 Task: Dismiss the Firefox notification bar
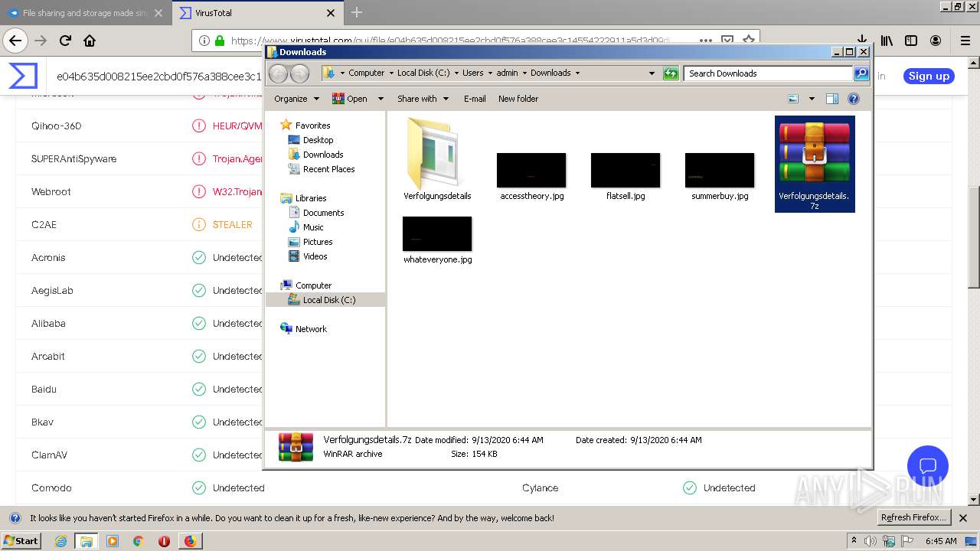tap(963, 518)
